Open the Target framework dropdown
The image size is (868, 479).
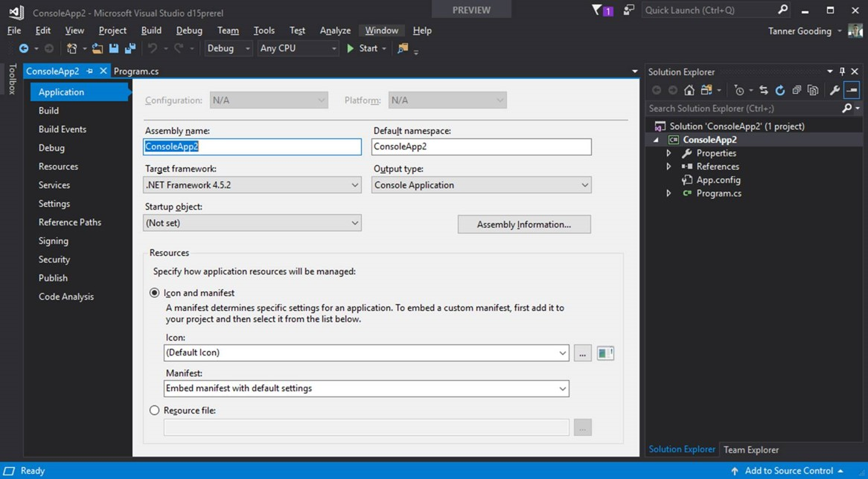[x=355, y=184]
